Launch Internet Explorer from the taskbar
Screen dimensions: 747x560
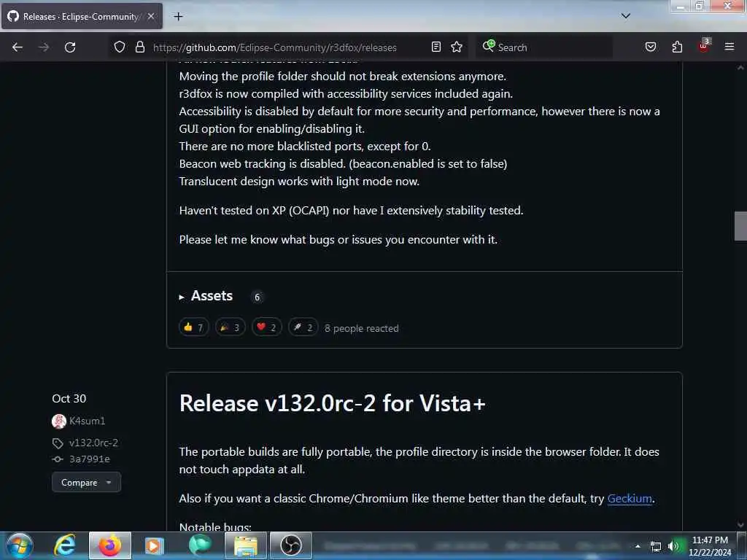click(x=65, y=545)
